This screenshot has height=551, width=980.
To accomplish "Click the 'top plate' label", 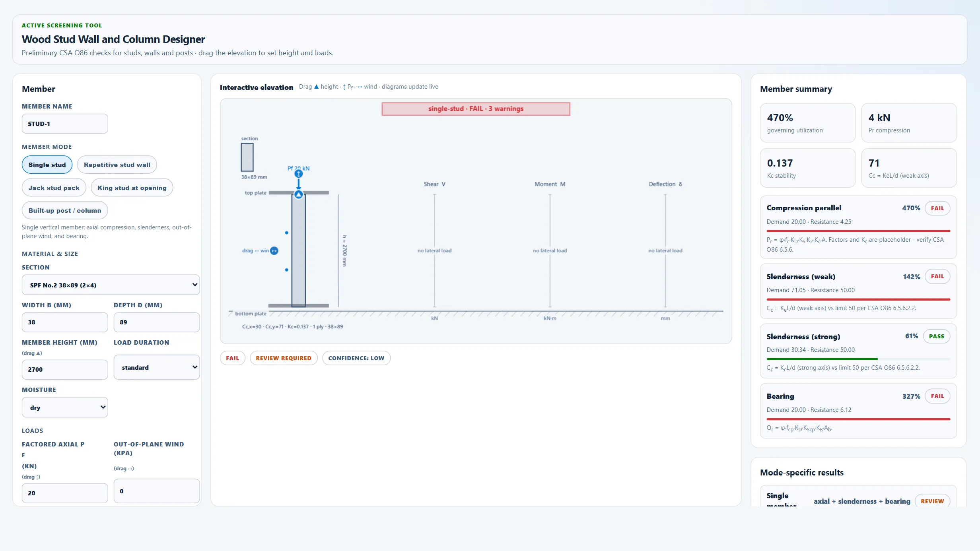I will (x=255, y=193).
